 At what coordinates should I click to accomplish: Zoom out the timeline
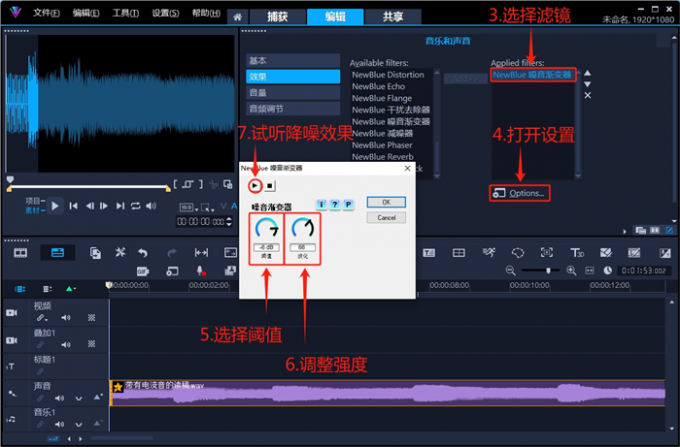[510, 271]
